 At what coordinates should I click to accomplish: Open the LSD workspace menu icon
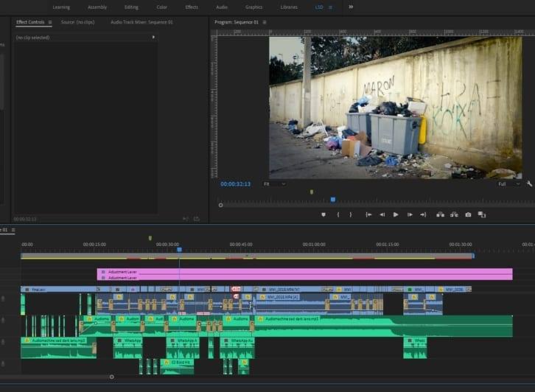[330, 7]
